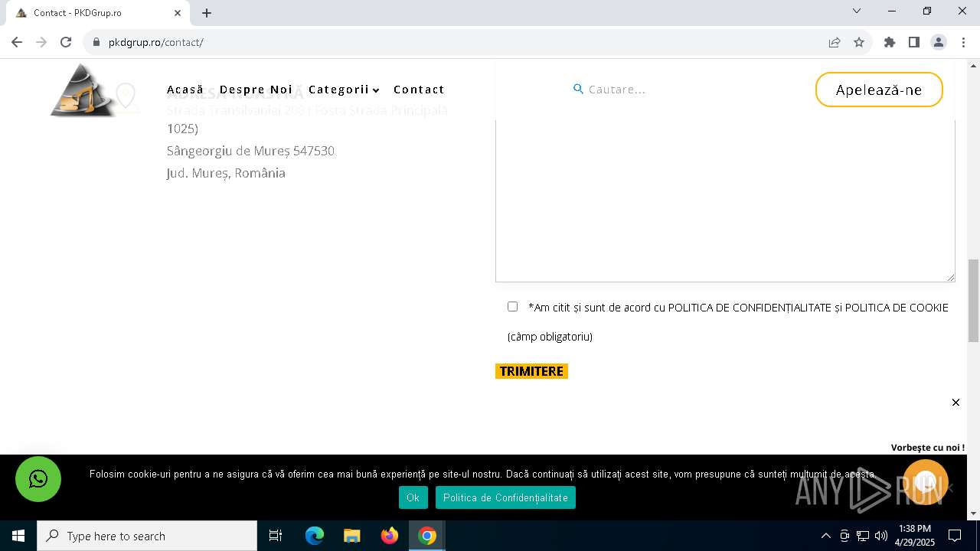The height and width of the screenshot is (551, 980).
Task: Check the privacy policy agreement checkbox
Action: pyautogui.click(x=512, y=306)
